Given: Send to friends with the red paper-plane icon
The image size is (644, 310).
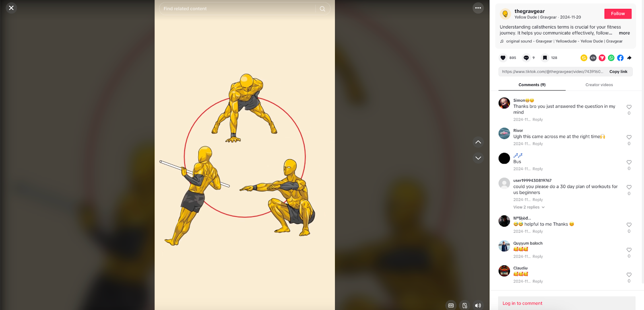Looking at the screenshot, I should coord(602,58).
